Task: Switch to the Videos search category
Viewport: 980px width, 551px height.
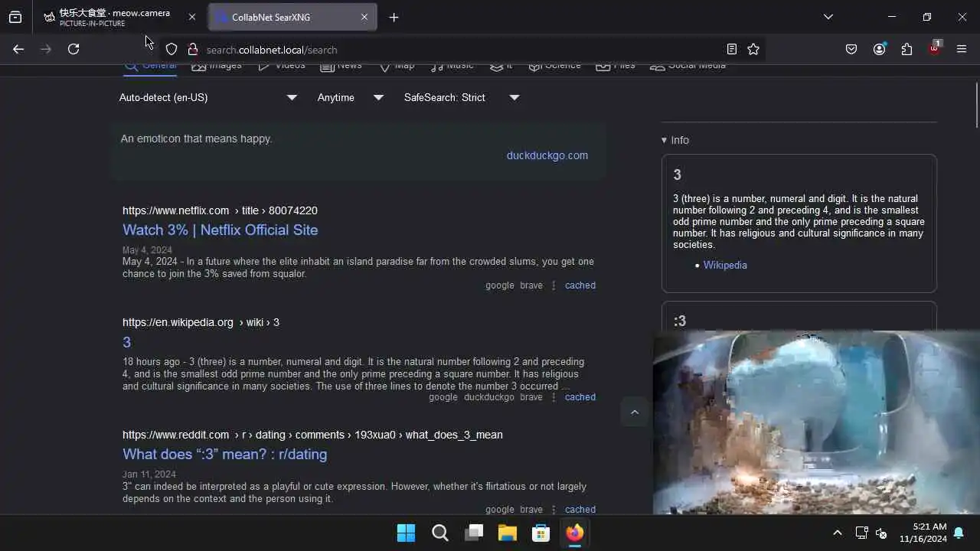Action: coord(282,67)
